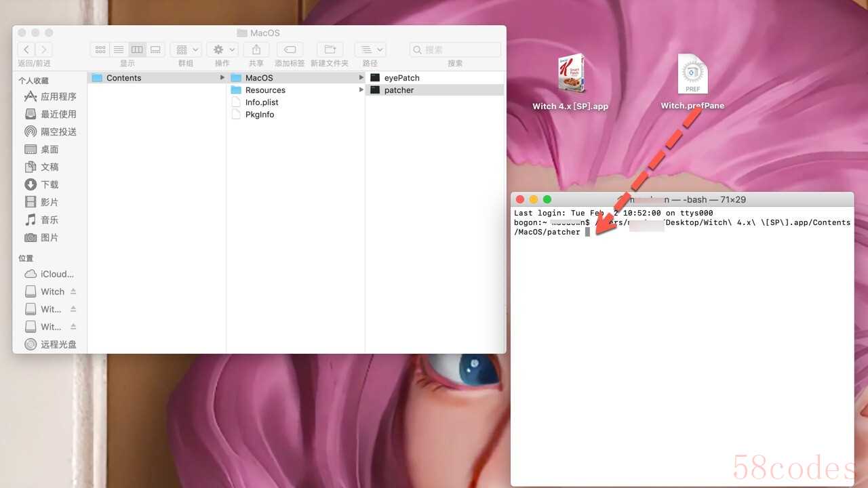
Task: Select the Resources folder
Action: click(265, 90)
